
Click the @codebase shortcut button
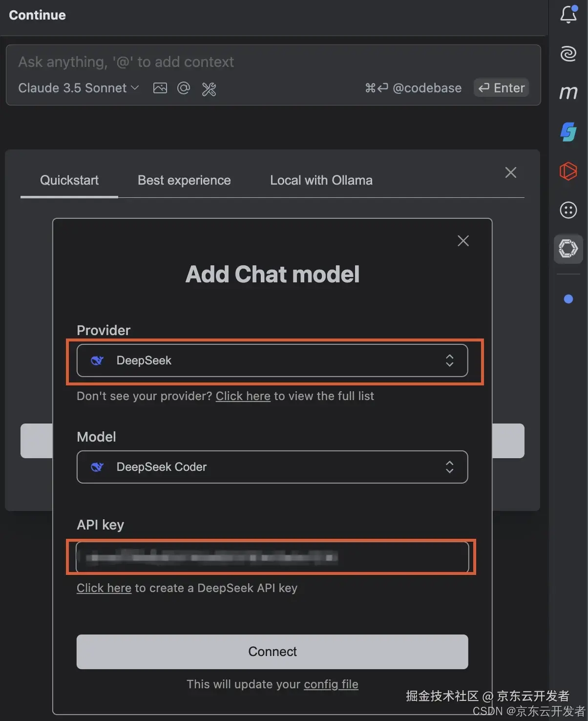point(413,88)
